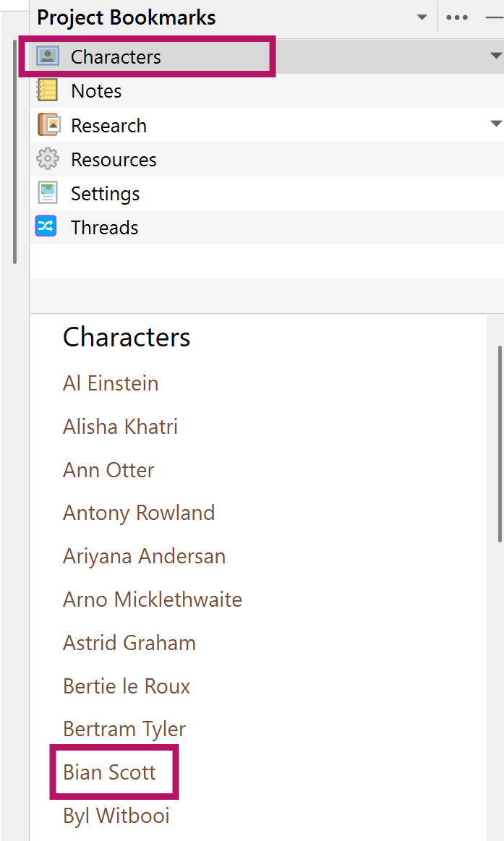Viewport: 504px width, 841px height.
Task: Click the bookmarks list left scrollbar
Action: 14,153
